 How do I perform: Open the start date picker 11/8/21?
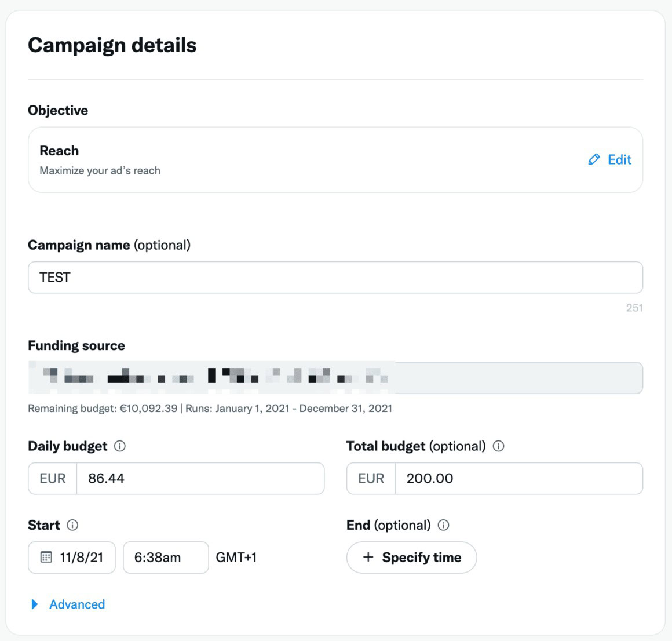81,558
